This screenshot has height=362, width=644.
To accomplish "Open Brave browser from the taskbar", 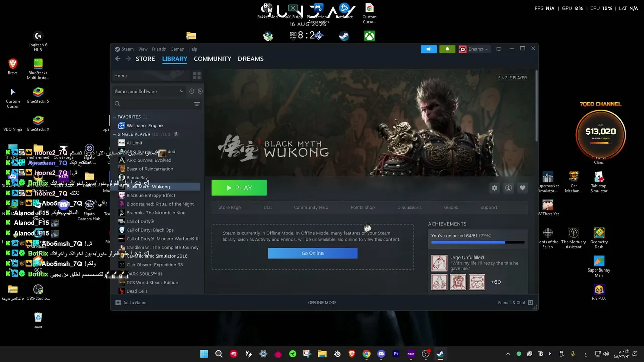I will [352, 354].
